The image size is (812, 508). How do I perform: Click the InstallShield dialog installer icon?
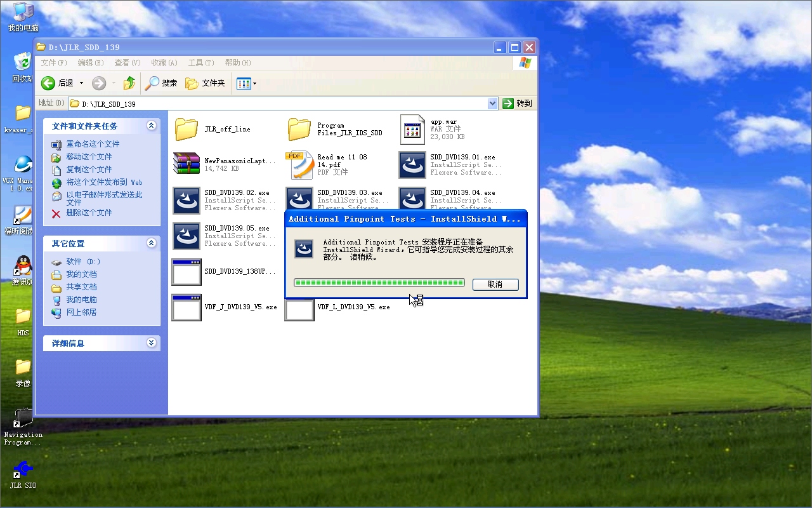[x=304, y=250]
